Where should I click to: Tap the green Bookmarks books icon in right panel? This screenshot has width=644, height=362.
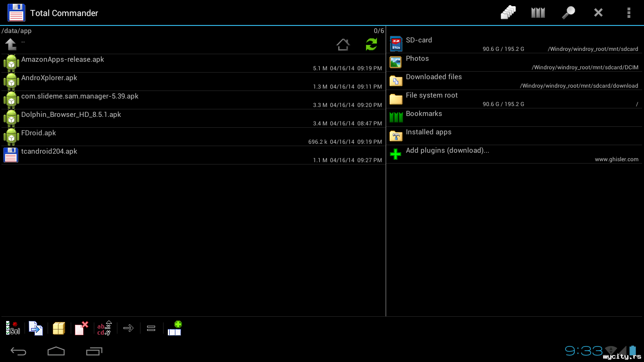coord(396,117)
